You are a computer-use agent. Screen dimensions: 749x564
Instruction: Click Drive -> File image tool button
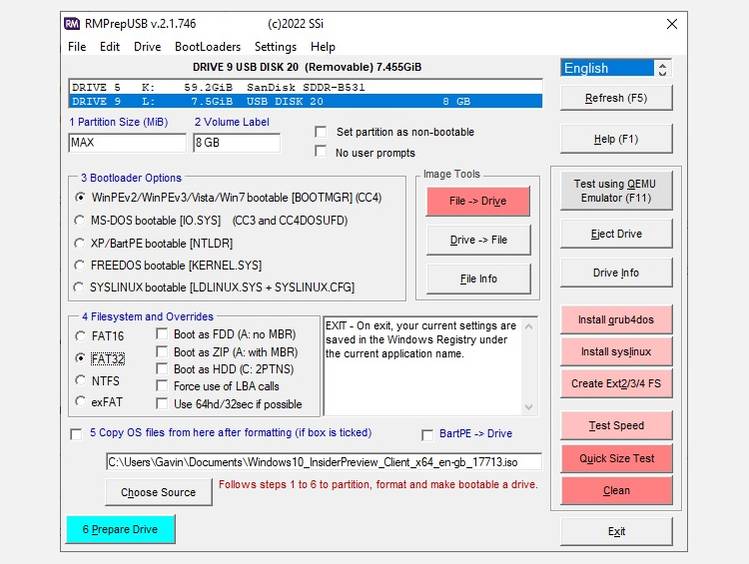478,240
